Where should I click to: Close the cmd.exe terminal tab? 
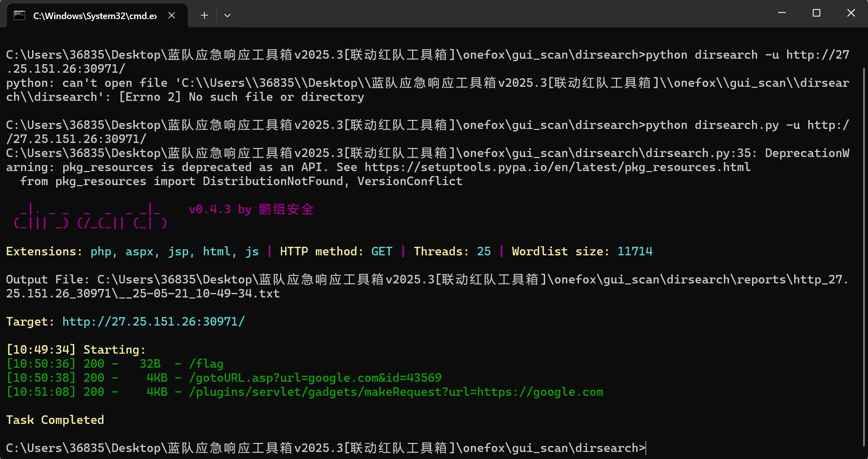172,16
